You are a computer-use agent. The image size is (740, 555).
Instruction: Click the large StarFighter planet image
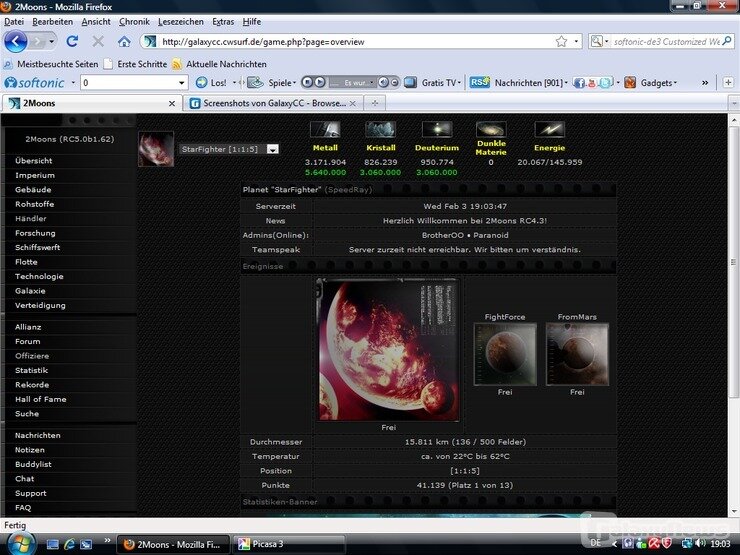(388, 350)
